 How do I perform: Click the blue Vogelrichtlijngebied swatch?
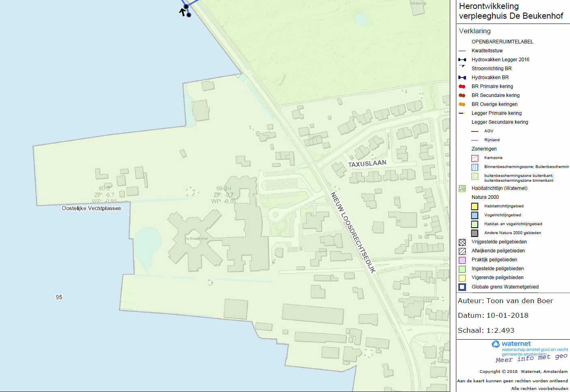pyautogui.click(x=475, y=215)
